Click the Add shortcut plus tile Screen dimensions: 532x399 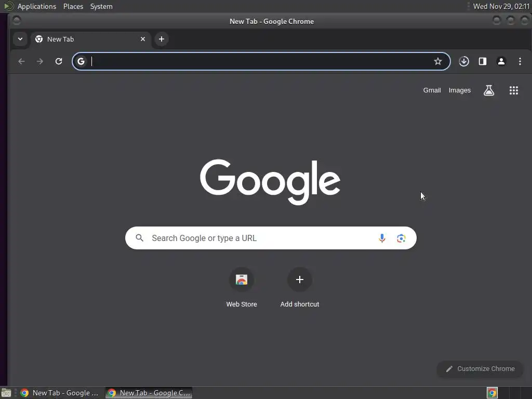tap(300, 280)
